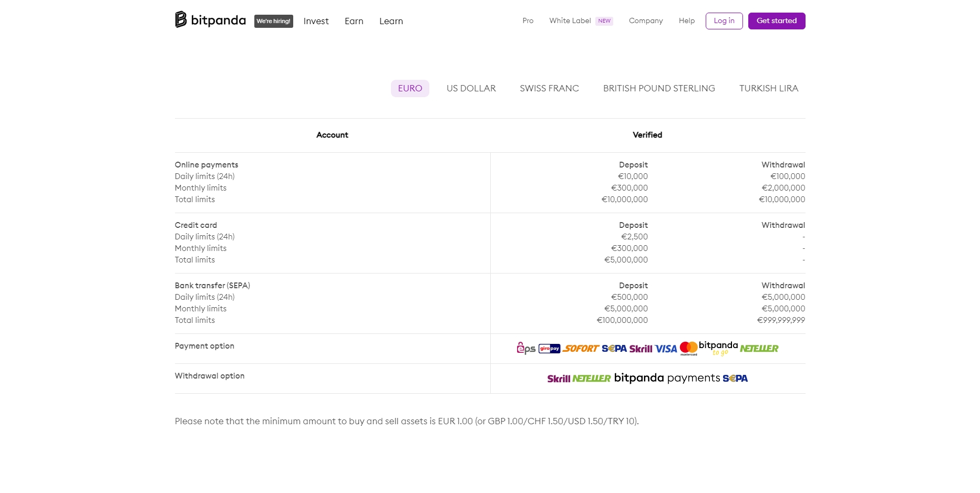Click the eps logo in payment options

526,348
